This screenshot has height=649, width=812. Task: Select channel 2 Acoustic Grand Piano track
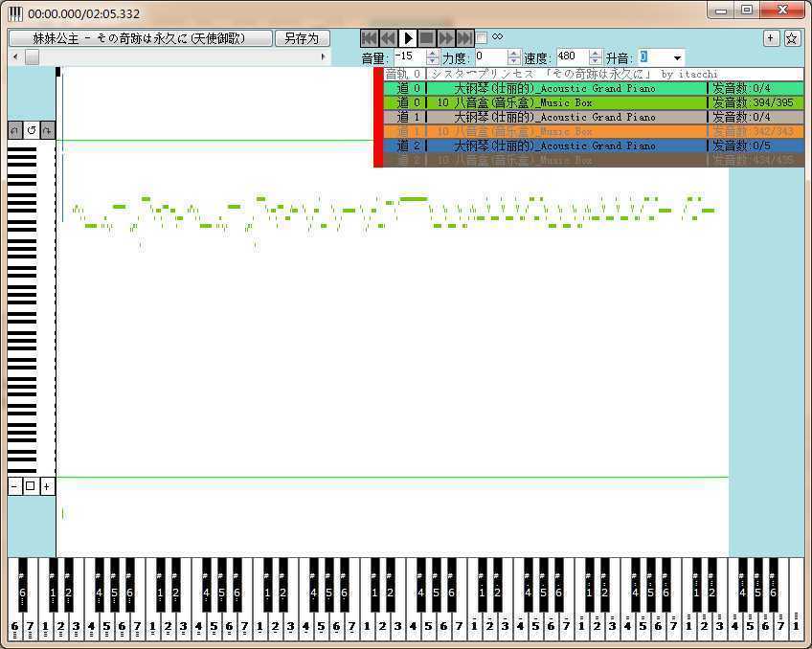coord(594,145)
